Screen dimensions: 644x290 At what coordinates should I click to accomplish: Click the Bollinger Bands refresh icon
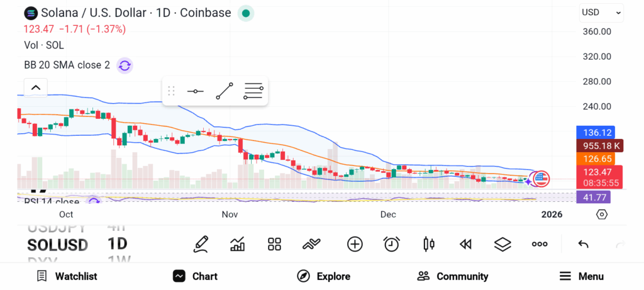tap(125, 65)
